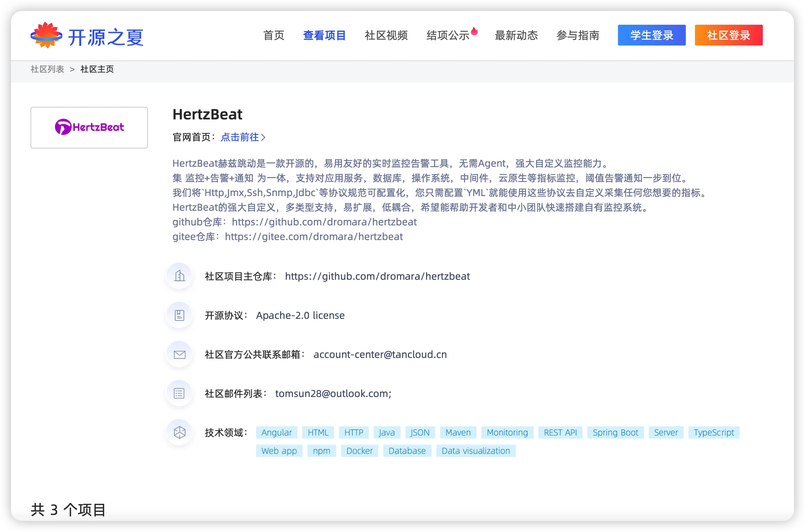This screenshot has height=532, width=805.
Task: Open 参与指南 in the navigation
Action: click(578, 35)
